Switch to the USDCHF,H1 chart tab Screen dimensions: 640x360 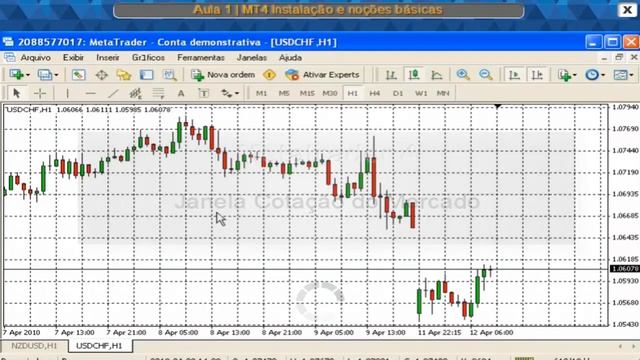click(99, 346)
